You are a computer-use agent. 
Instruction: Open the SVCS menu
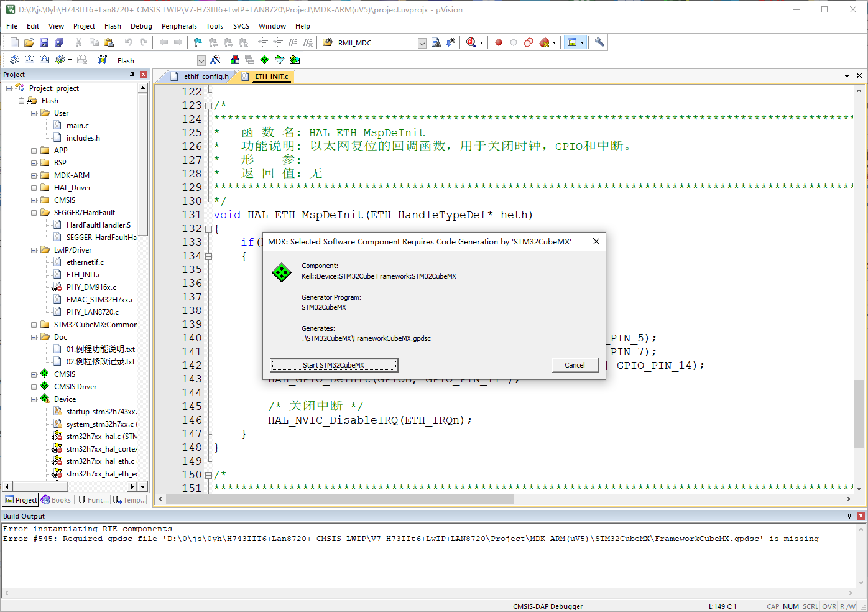pos(241,26)
